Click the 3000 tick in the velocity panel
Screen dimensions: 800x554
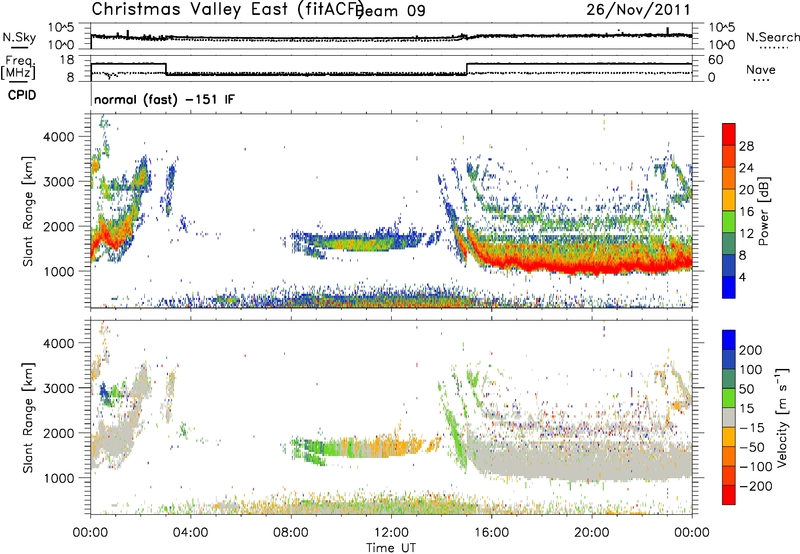59,388
